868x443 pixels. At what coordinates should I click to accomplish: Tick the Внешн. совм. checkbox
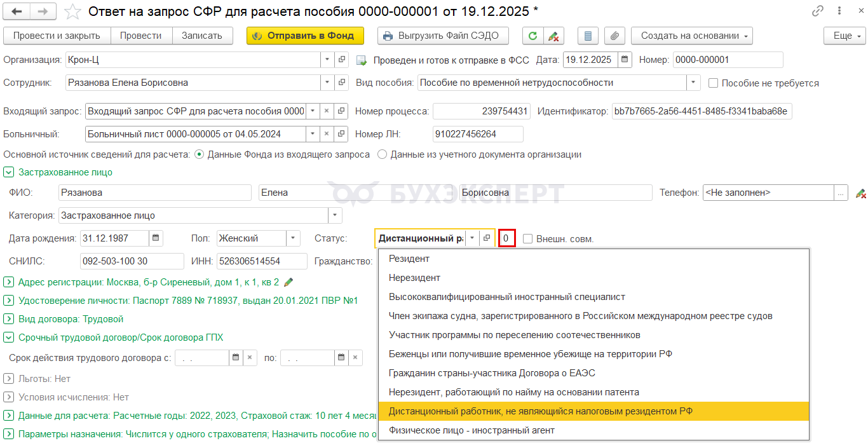coord(527,239)
